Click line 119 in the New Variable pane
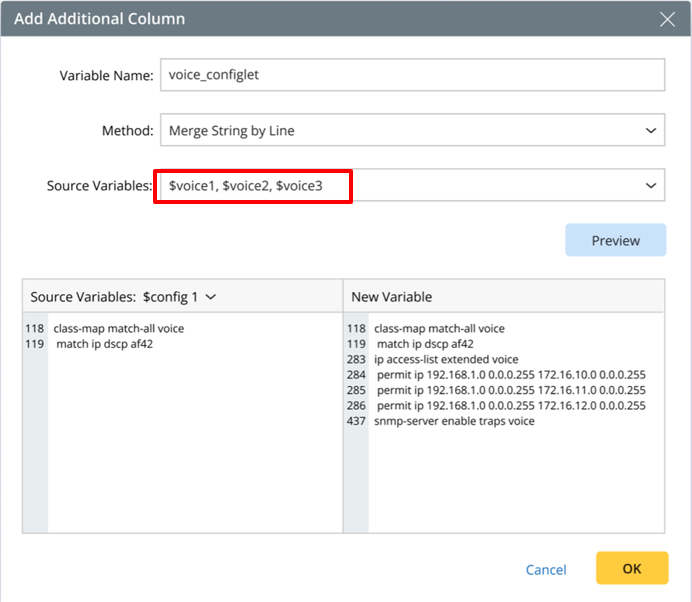 tap(424, 344)
